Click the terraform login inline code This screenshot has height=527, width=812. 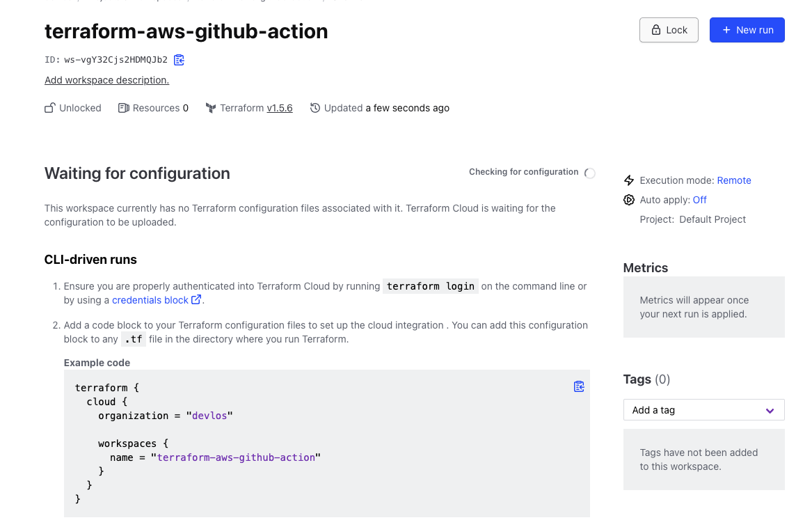430,287
